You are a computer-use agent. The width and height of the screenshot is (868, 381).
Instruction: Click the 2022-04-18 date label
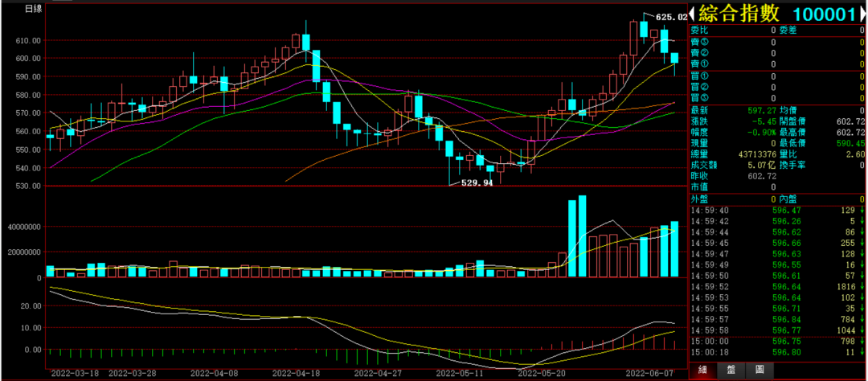[x=294, y=374]
